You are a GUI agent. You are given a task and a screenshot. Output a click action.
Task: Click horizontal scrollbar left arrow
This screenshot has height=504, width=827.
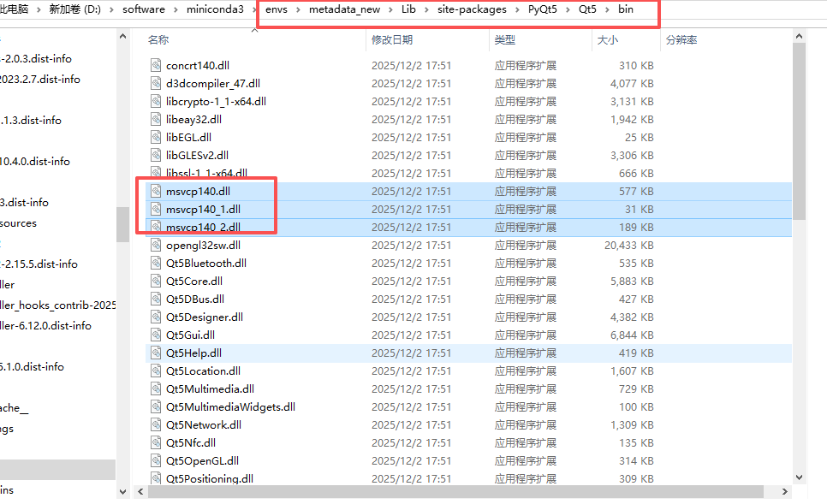(140, 491)
